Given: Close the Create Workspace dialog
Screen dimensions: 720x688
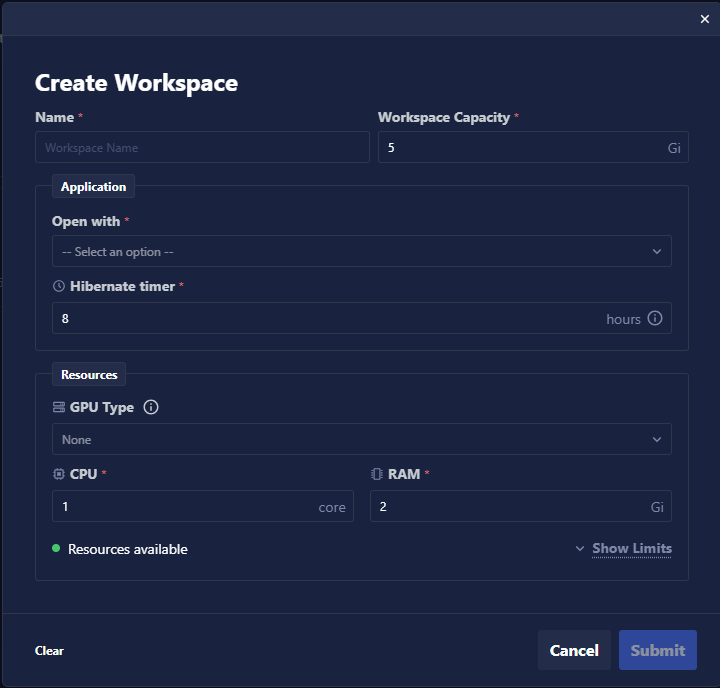Looking at the screenshot, I should [704, 19].
